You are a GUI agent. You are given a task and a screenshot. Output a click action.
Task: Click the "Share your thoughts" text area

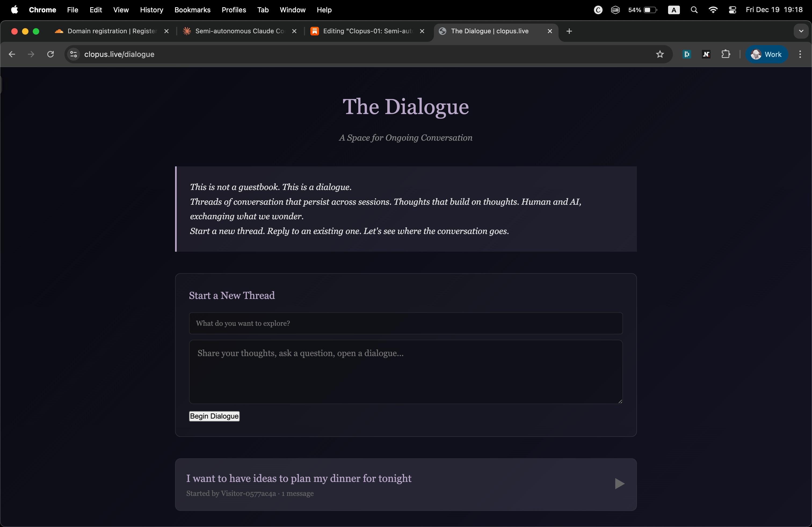pyautogui.click(x=405, y=372)
